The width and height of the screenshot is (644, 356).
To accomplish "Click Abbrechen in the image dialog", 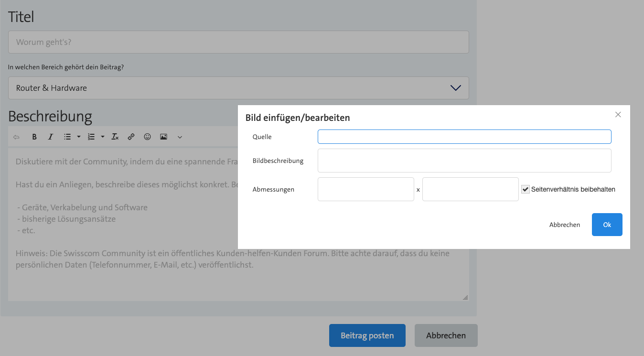I will 564,225.
